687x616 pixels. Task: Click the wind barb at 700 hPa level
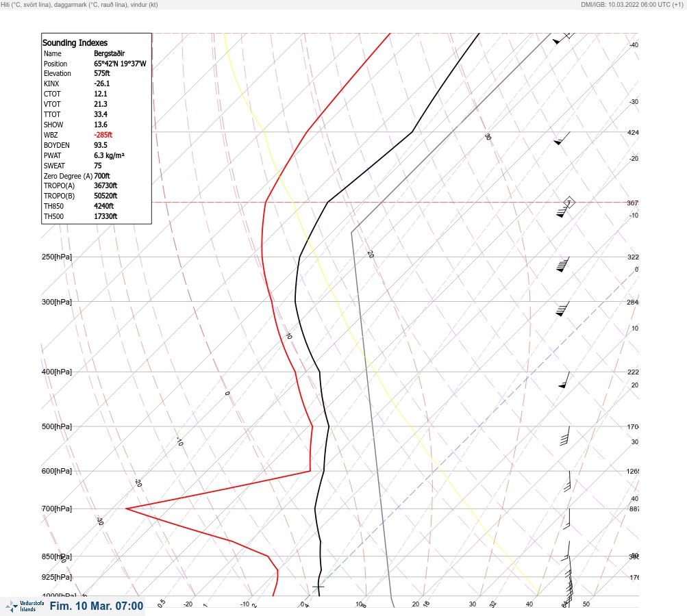click(x=566, y=519)
